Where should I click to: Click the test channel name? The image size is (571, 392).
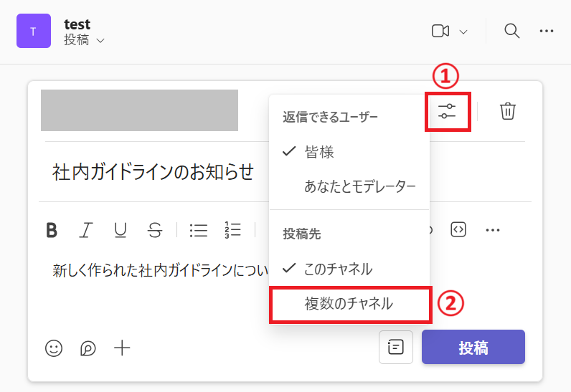pos(77,24)
